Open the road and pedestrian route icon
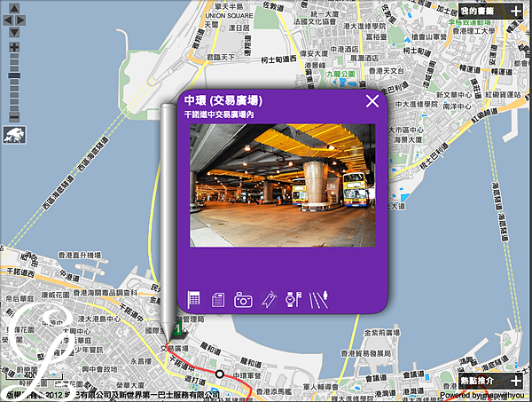The height and width of the screenshot is (402, 532). (318, 299)
